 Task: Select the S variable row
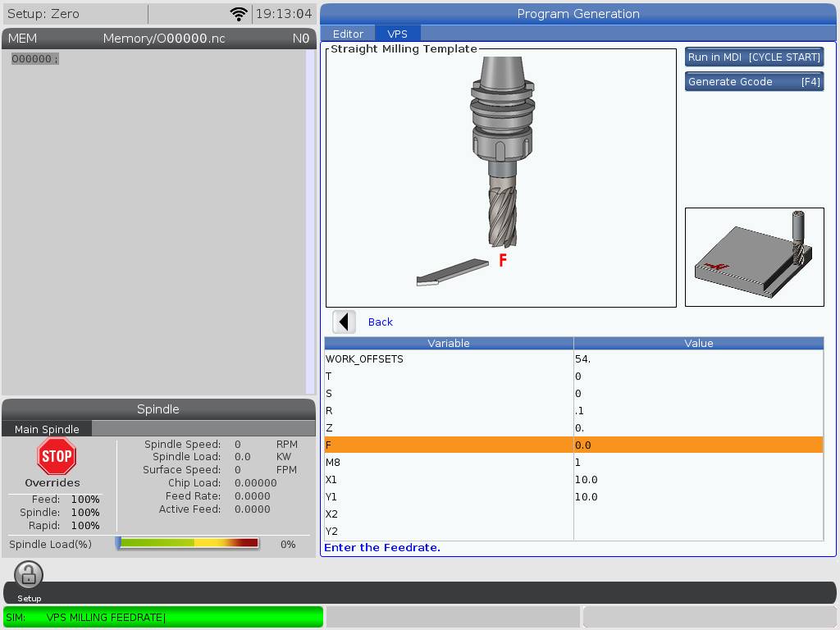(x=573, y=393)
